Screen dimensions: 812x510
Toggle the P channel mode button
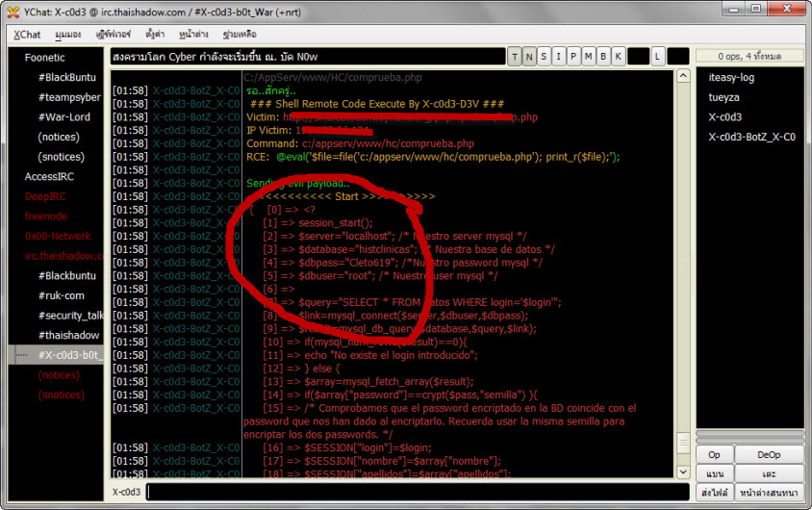pyautogui.click(x=573, y=57)
